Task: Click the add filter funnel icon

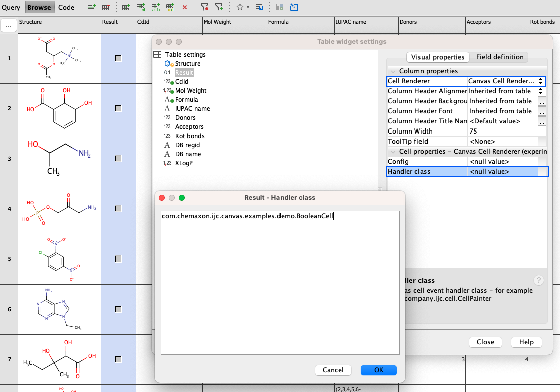Action: pos(219,7)
